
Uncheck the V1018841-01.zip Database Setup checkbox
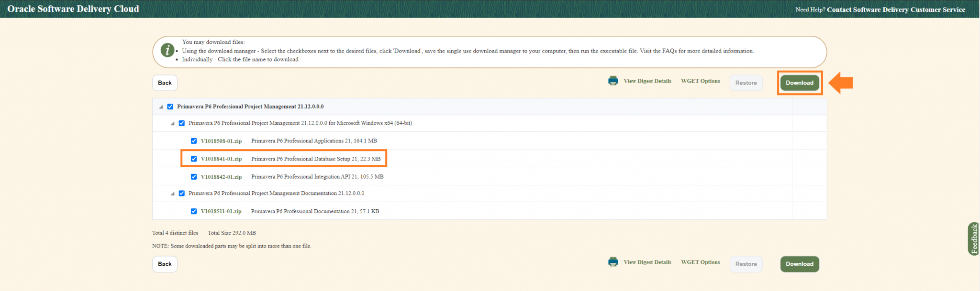(x=194, y=159)
